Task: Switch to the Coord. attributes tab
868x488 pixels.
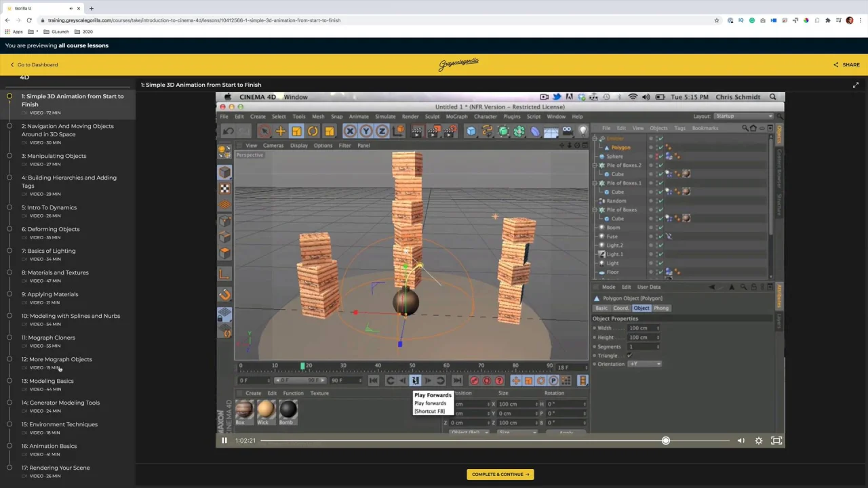Action: 621,308
